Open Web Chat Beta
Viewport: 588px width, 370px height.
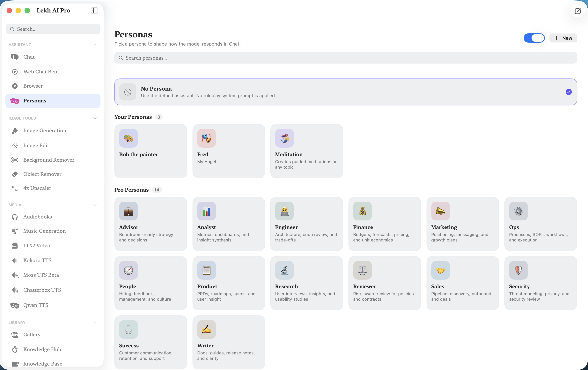[53, 71]
